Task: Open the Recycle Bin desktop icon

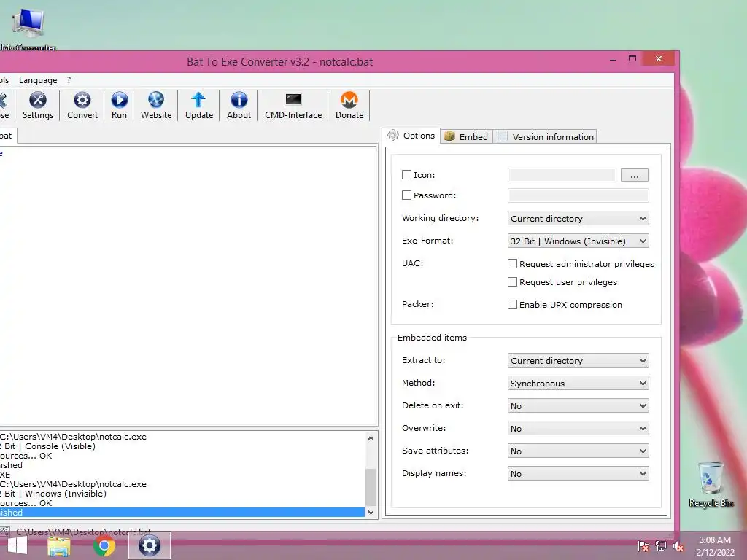Action: 711,484
